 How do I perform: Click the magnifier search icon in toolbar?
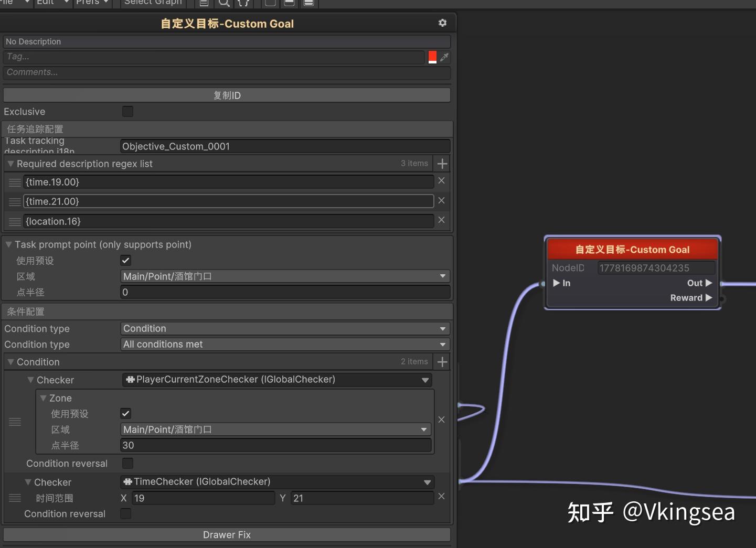[224, 3]
